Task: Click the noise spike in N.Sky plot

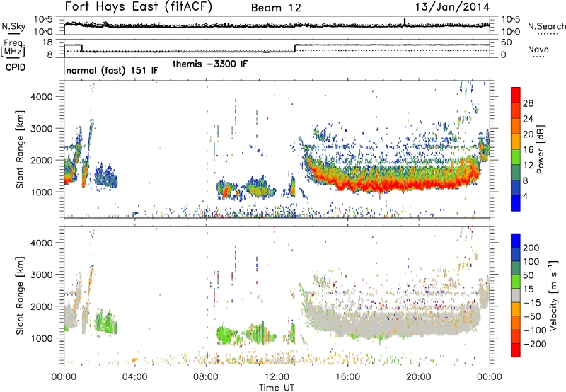Action: coord(405,22)
